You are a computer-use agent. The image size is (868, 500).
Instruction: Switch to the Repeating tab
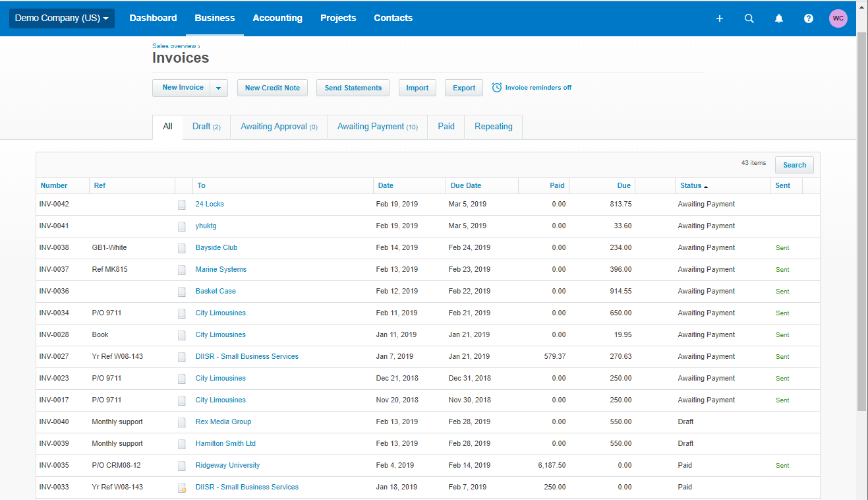pos(494,127)
